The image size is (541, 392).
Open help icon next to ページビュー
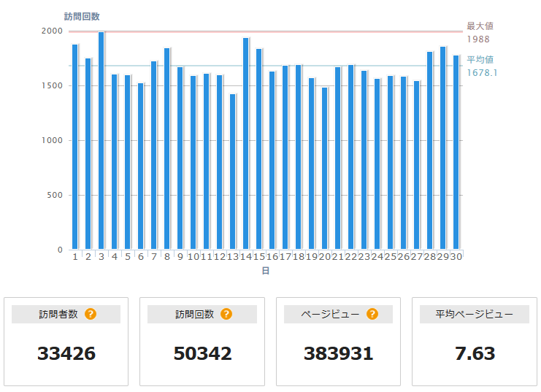[x=372, y=314]
